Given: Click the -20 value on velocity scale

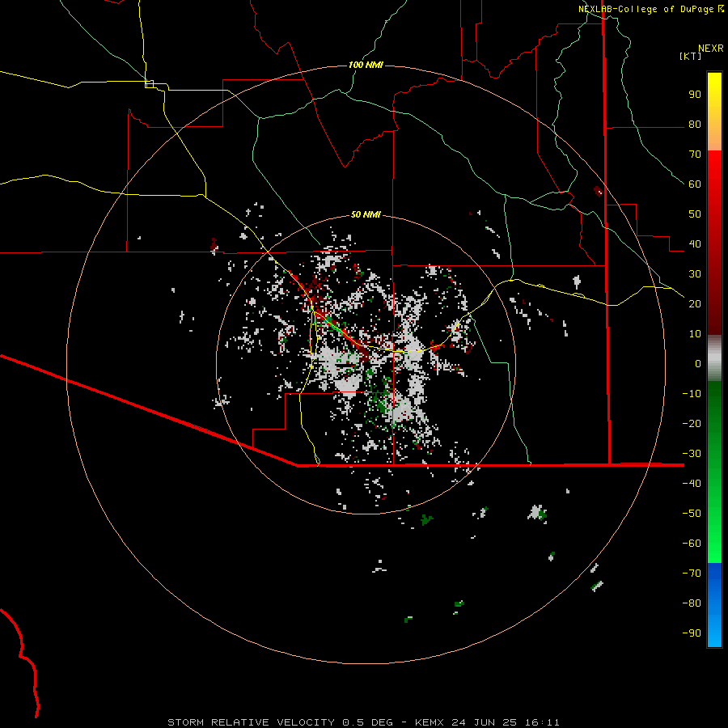Looking at the screenshot, I should tap(692, 424).
